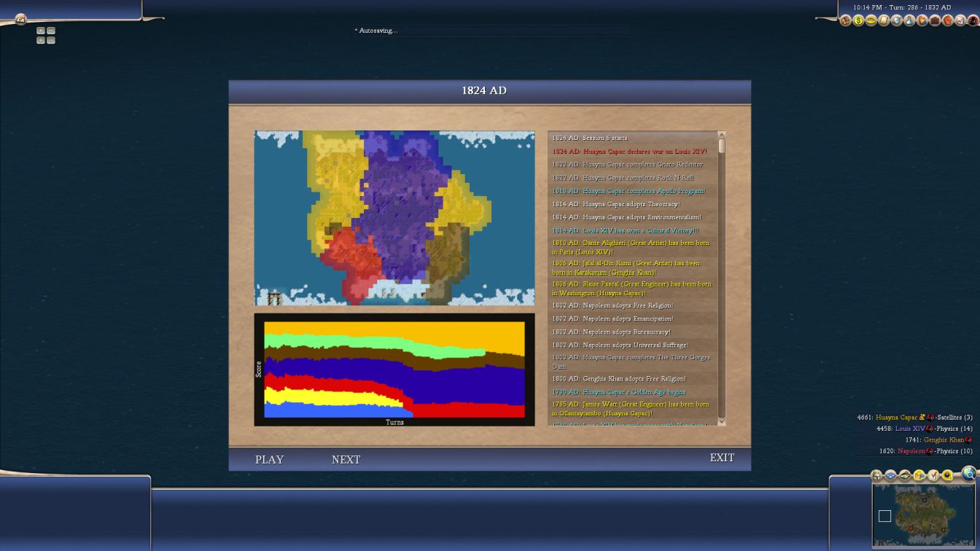Click the replay territory map
980x551 pixels.
pyautogui.click(x=394, y=218)
